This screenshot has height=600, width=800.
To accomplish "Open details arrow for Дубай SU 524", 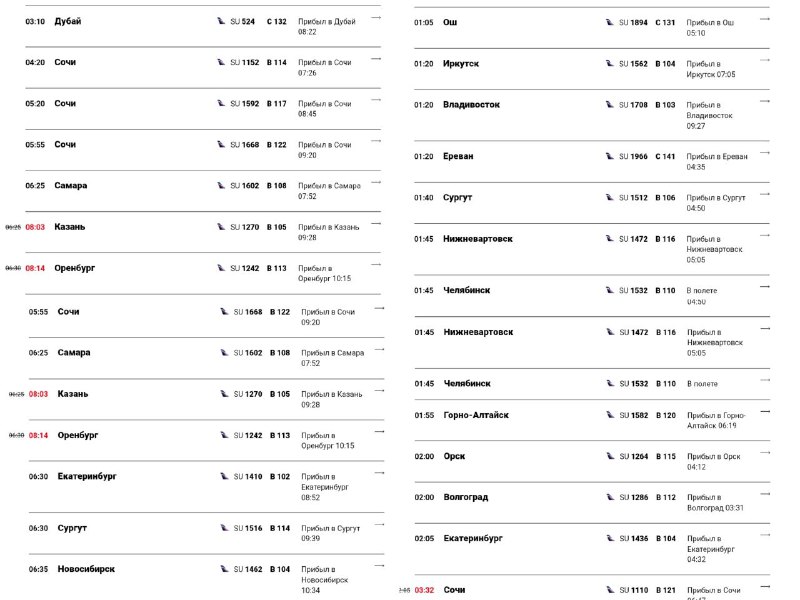I will (376, 18).
